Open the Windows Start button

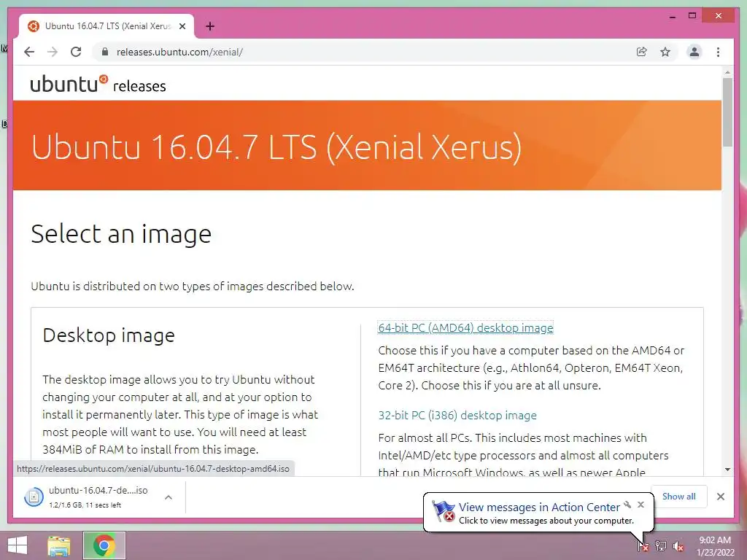pyautogui.click(x=18, y=545)
